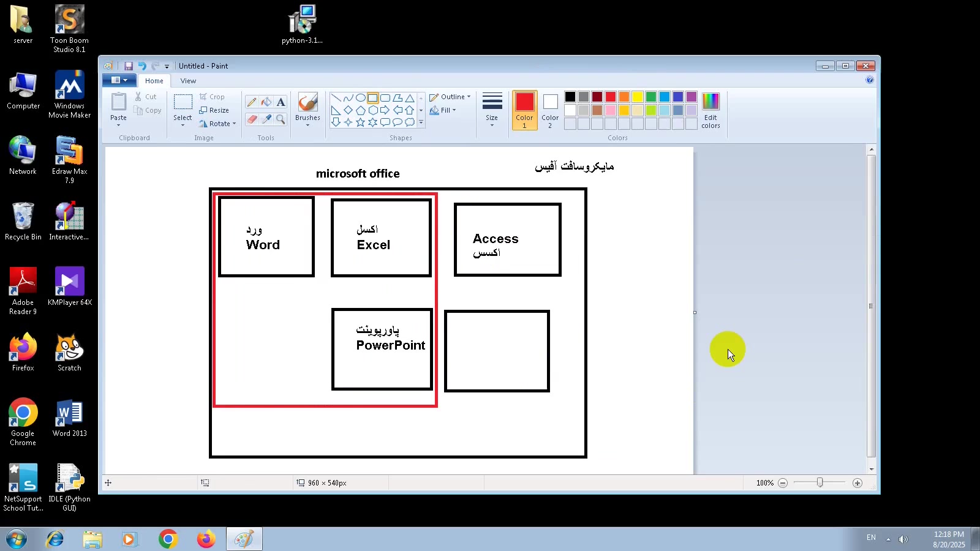Open the Paint file menu button
This screenshot has height=551, width=980.
click(119, 80)
